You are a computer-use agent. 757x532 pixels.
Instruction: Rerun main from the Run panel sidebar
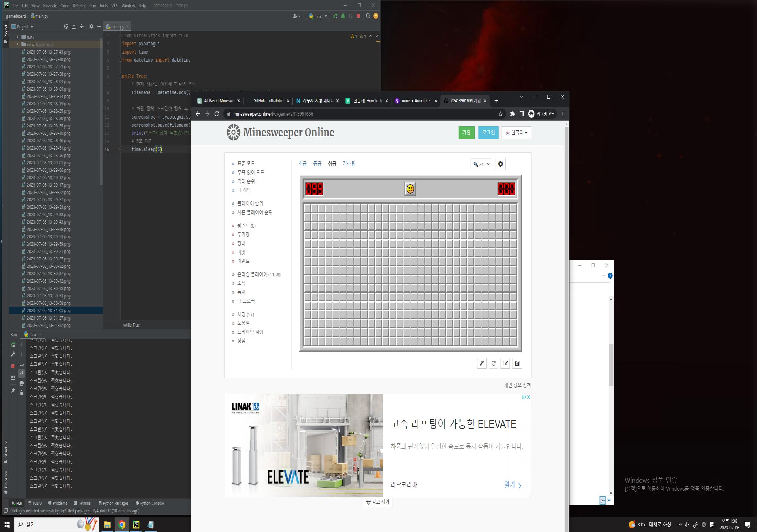coord(13,345)
